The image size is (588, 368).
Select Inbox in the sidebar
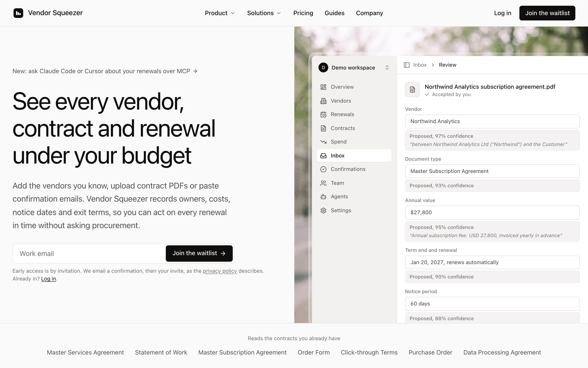pyautogui.click(x=354, y=156)
